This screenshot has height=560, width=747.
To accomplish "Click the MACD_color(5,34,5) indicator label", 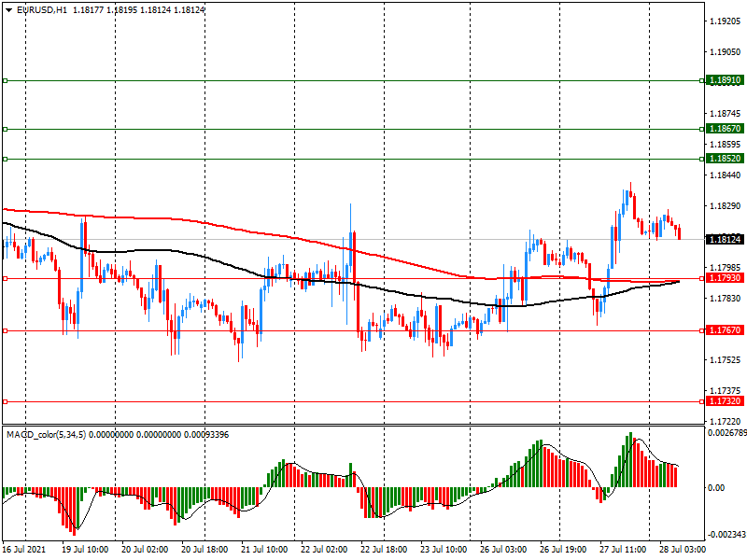I will click(x=46, y=435).
